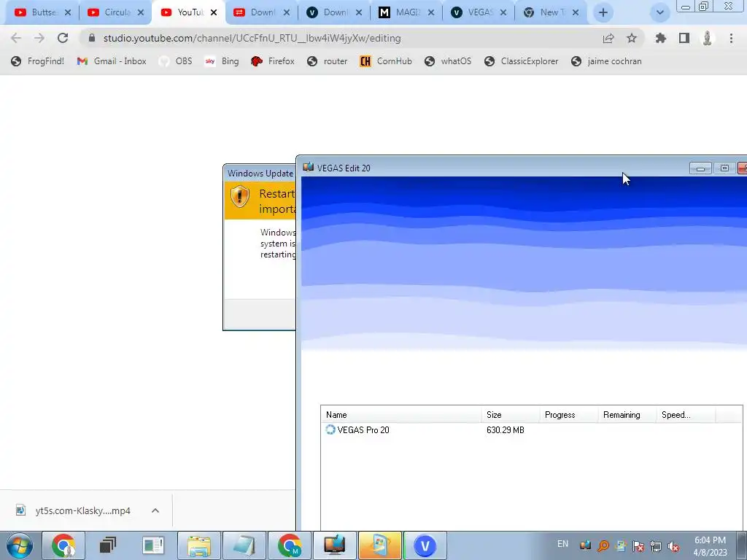Click the Name column header in installer

[401, 415]
